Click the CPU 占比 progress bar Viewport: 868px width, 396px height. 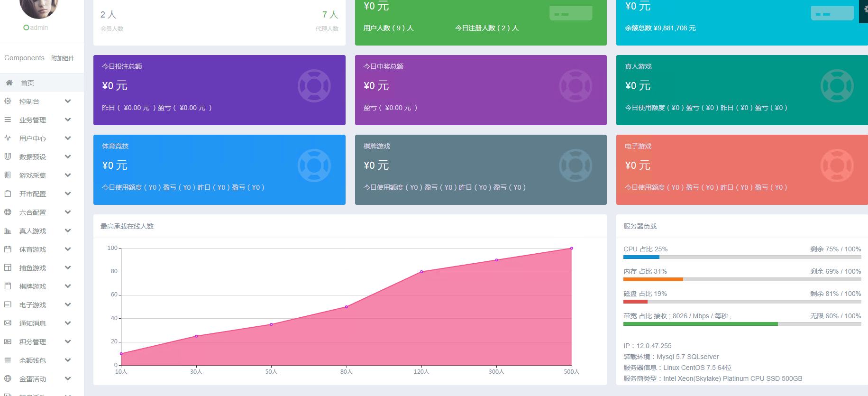[742, 257]
